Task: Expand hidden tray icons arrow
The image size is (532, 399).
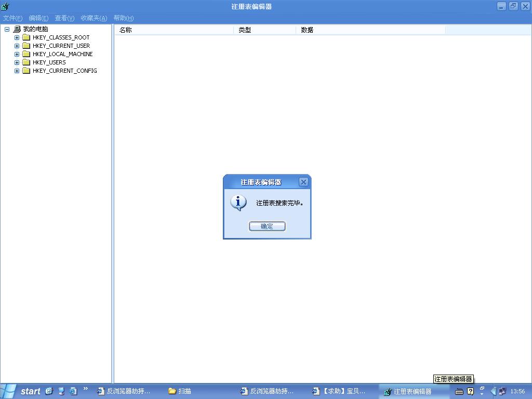Action: click(x=494, y=391)
